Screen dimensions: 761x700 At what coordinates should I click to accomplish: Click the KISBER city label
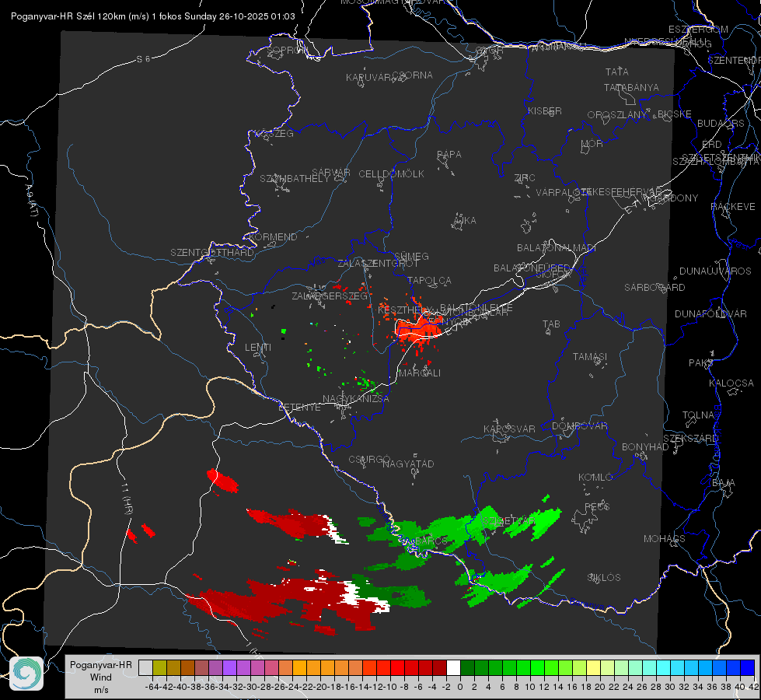point(545,110)
